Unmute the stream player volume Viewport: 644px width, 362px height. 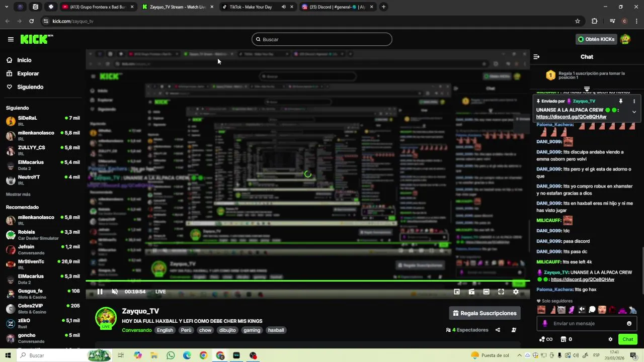click(115, 292)
